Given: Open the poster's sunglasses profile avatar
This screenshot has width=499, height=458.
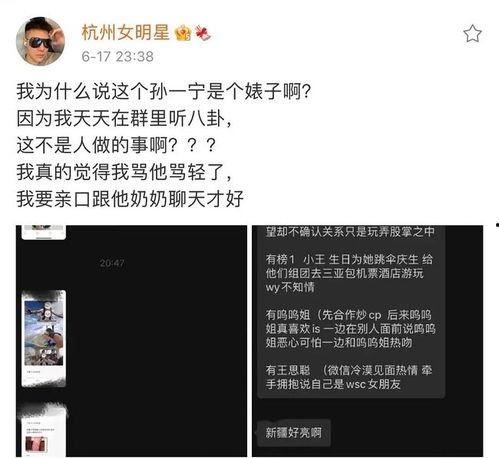Looking at the screenshot, I should 41,41.
